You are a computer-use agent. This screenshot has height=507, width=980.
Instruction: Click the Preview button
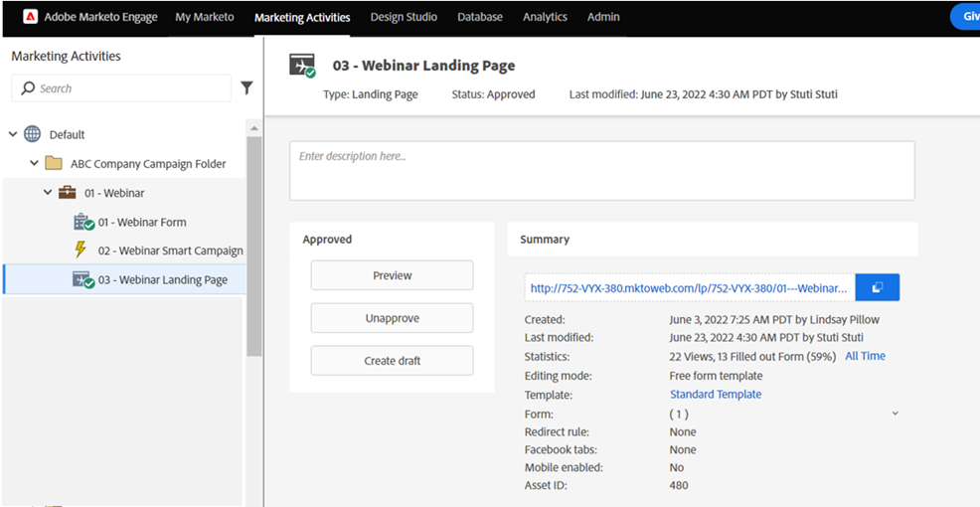coord(392,275)
